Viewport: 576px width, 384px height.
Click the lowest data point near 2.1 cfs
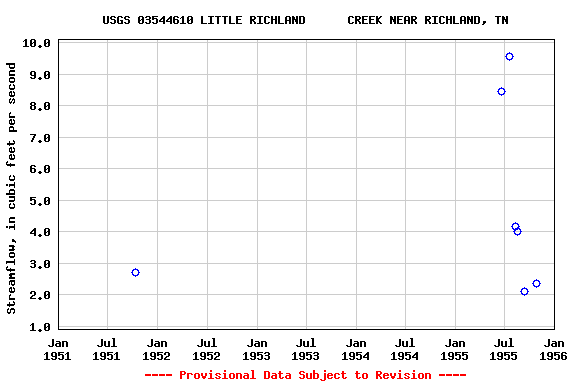(524, 291)
